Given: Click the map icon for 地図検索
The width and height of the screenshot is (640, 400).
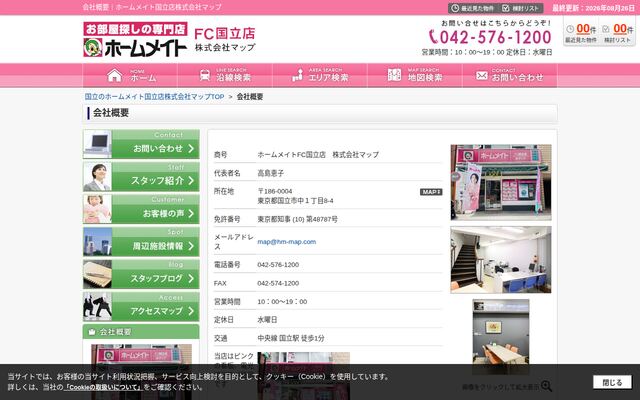Looking at the screenshot, I should point(394,75).
